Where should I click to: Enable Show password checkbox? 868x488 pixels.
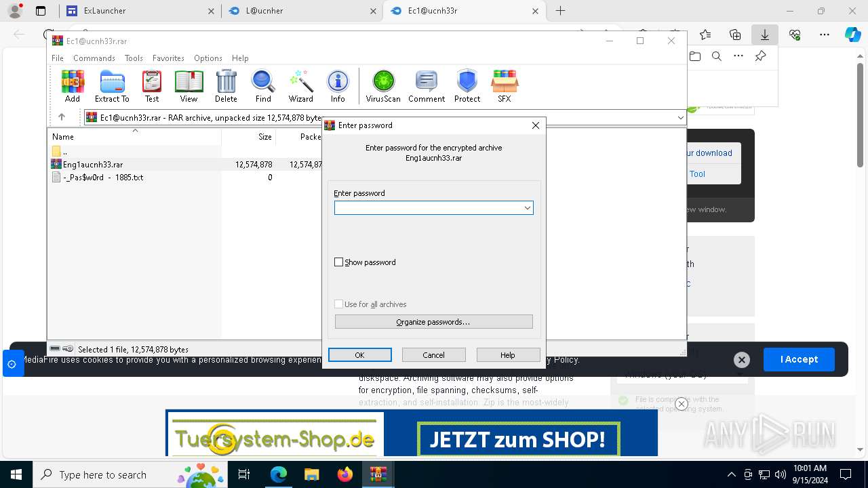click(x=339, y=262)
